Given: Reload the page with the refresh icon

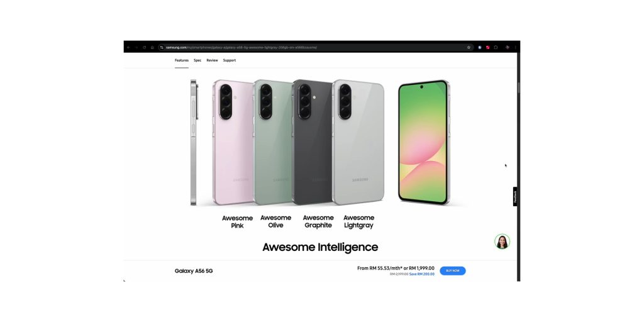Looking at the screenshot, I should pos(144,47).
